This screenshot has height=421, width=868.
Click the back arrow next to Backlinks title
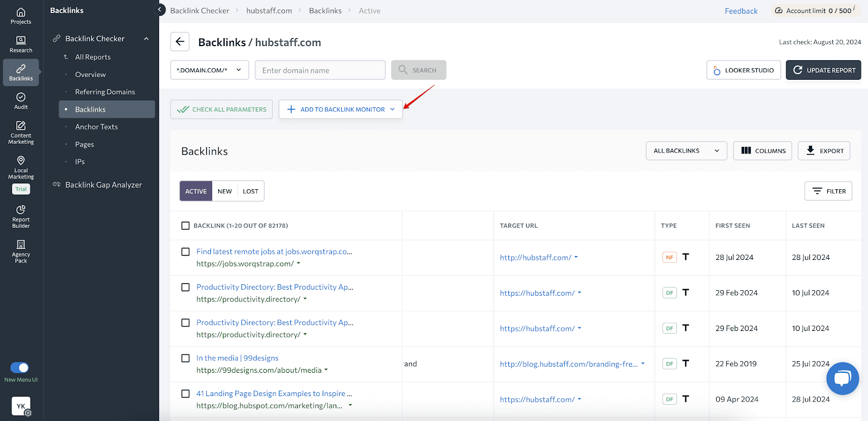(180, 42)
